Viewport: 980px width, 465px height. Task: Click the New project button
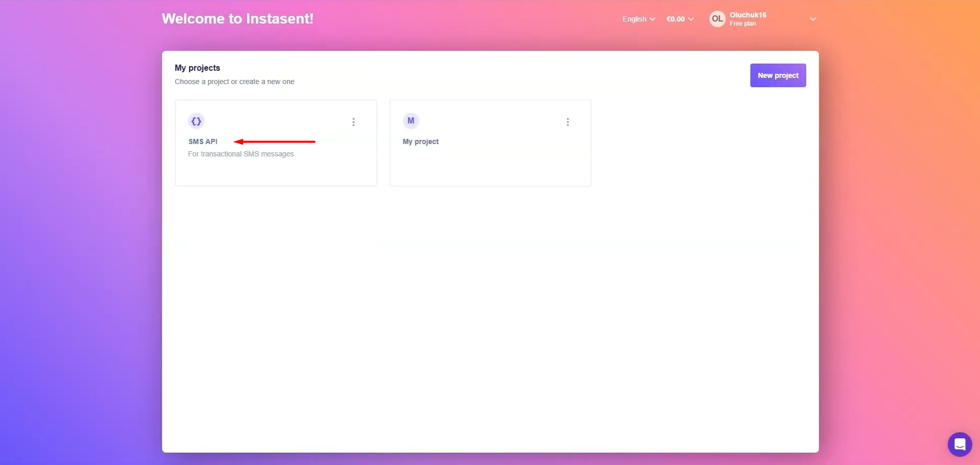(x=778, y=75)
